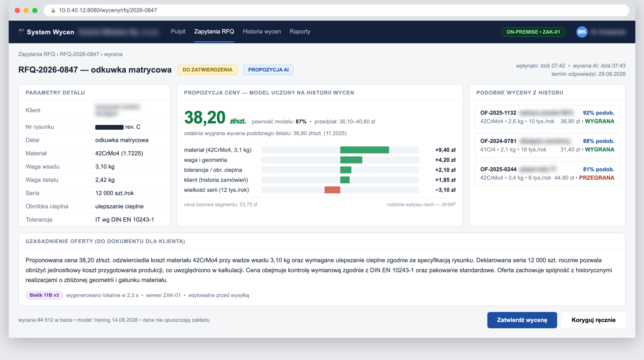Click the −3,10 zł series contribution value
644x360 pixels.
pyautogui.click(x=445, y=190)
